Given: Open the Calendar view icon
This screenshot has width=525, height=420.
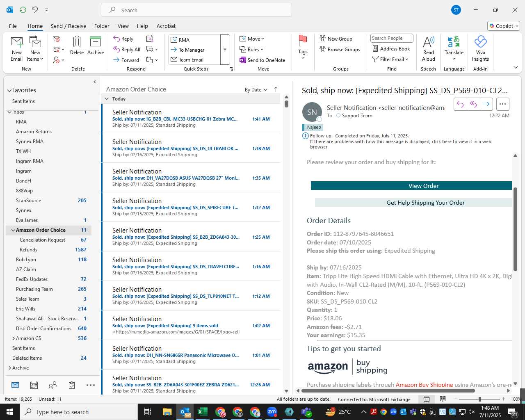Looking at the screenshot, I should point(34,385).
